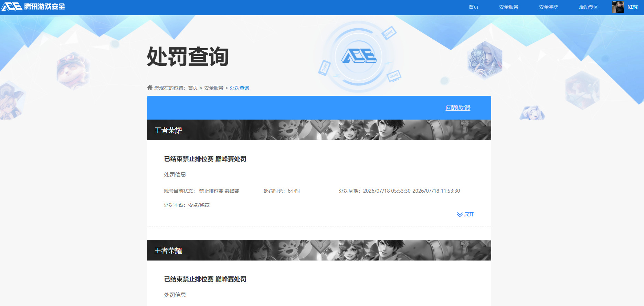Click the 处罚周期 date range text
This screenshot has height=306, width=644.
(399, 191)
